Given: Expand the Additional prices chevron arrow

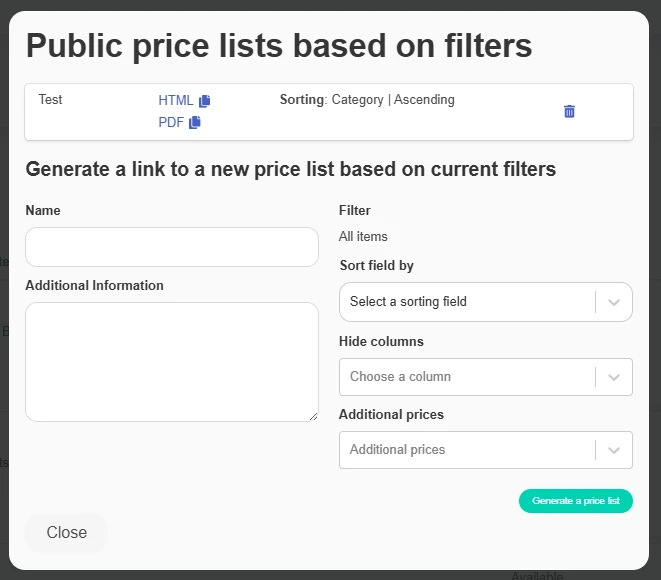Looking at the screenshot, I should click(x=614, y=450).
